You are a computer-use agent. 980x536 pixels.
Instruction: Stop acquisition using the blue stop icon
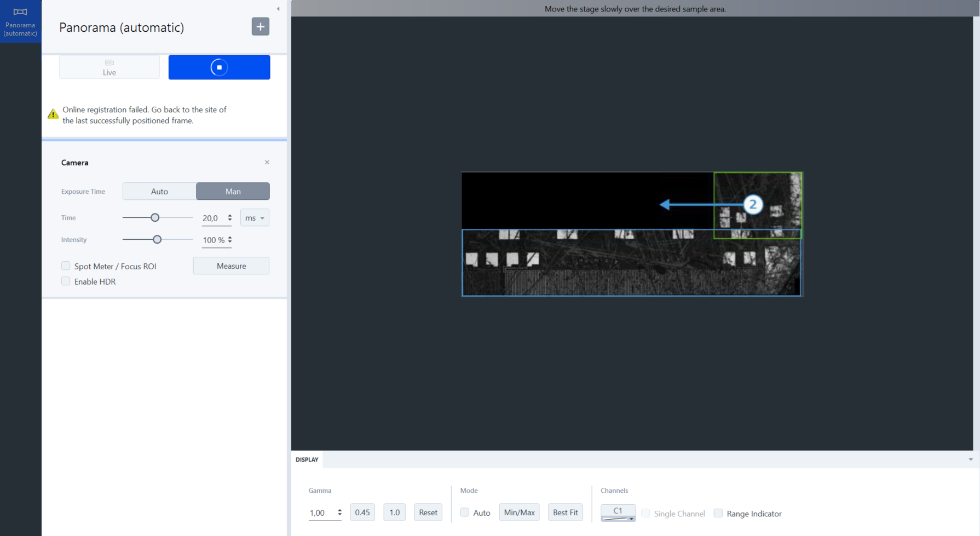219,67
